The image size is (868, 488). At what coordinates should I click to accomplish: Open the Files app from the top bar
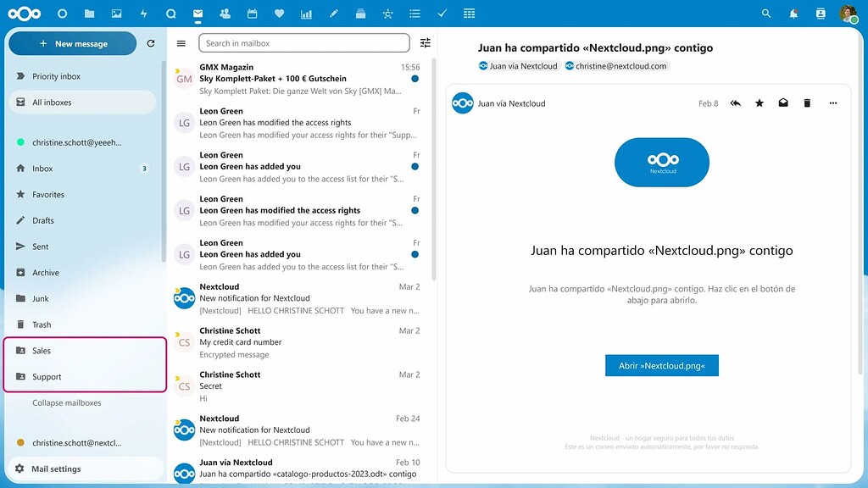click(x=88, y=13)
